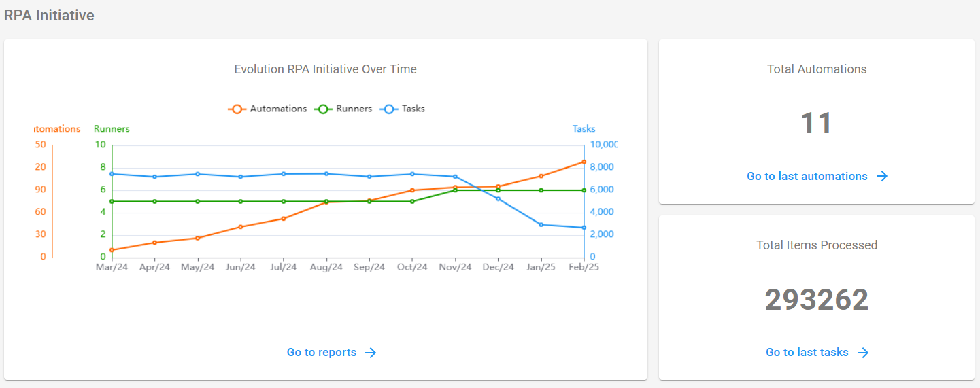
Task: Click the green Runners axis title
Action: (112, 128)
